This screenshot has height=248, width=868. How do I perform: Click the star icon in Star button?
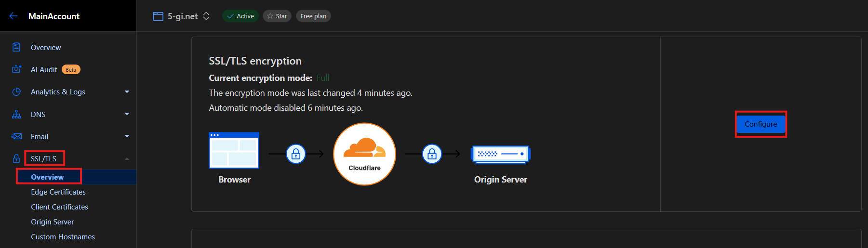point(270,16)
